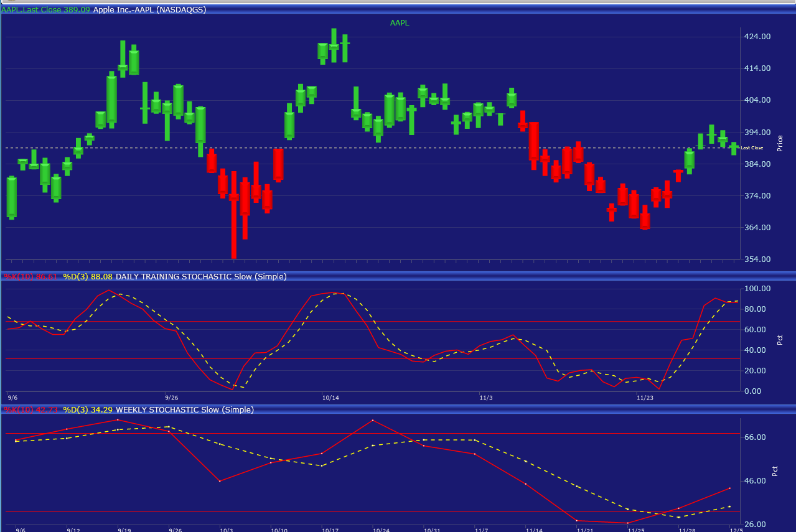Image resolution: width=796 pixels, height=532 pixels.
Task: Click the 11/21 date label on the weekly axis
Action: (585, 530)
